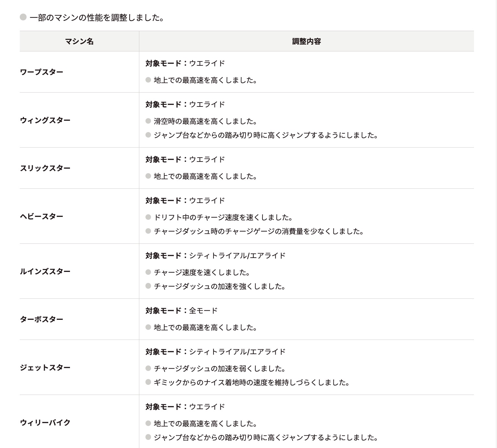Select the ウィングスター machine name cell
This screenshot has width=497, height=448.
click(45, 120)
